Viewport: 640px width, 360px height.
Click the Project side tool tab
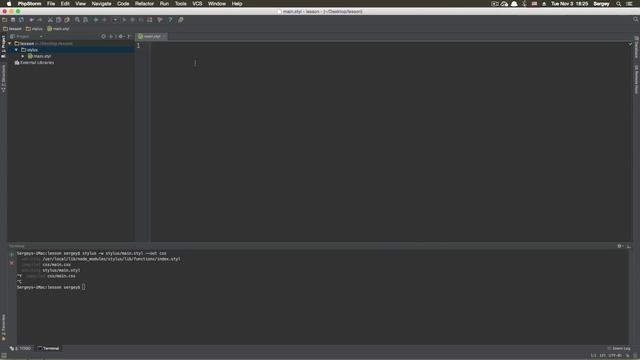[3, 46]
